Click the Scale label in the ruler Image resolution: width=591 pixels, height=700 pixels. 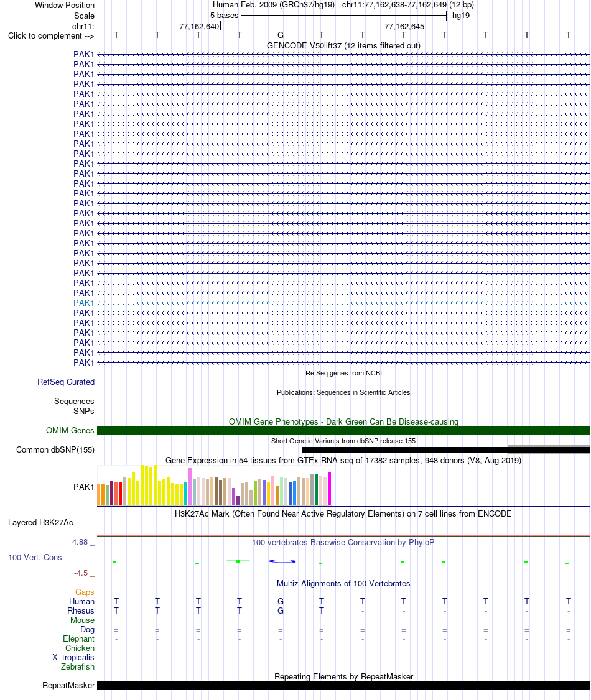(x=85, y=16)
